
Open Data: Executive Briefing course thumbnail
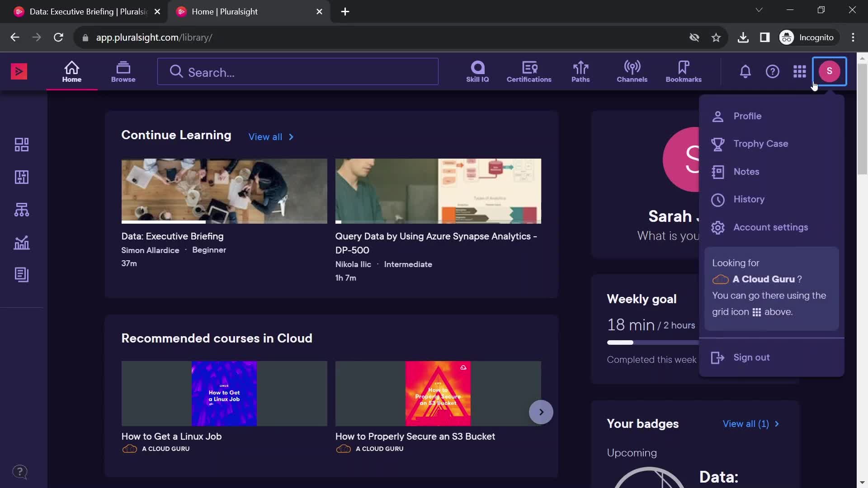click(x=224, y=191)
